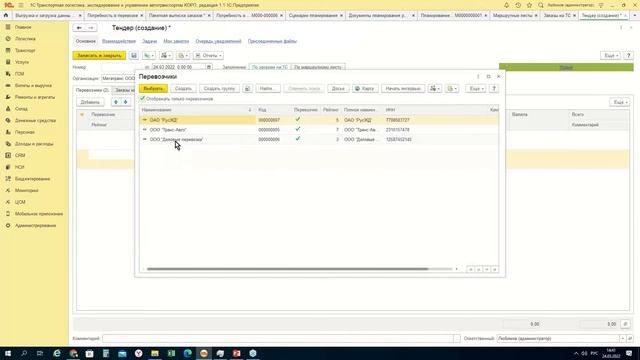Click the Карта button
The height and width of the screenshot is (360, 640).
[x=364, y=89]
